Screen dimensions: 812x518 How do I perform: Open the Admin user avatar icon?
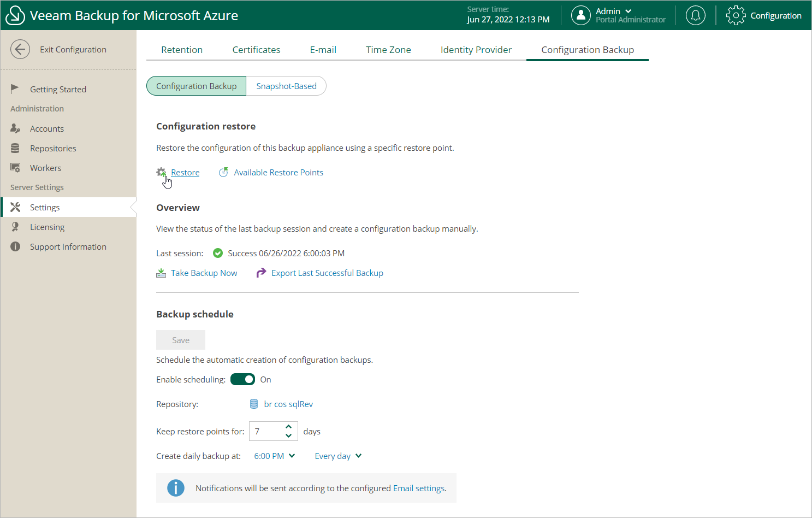580,15
